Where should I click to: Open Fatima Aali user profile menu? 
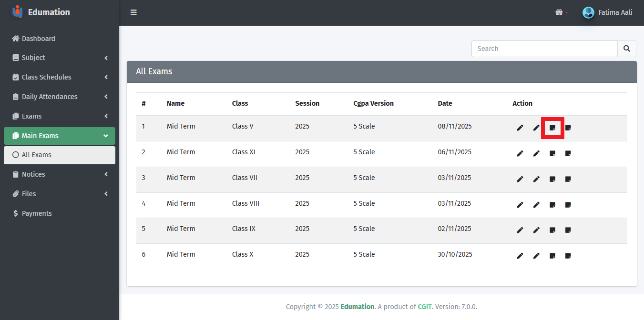[x=608, y=12]
